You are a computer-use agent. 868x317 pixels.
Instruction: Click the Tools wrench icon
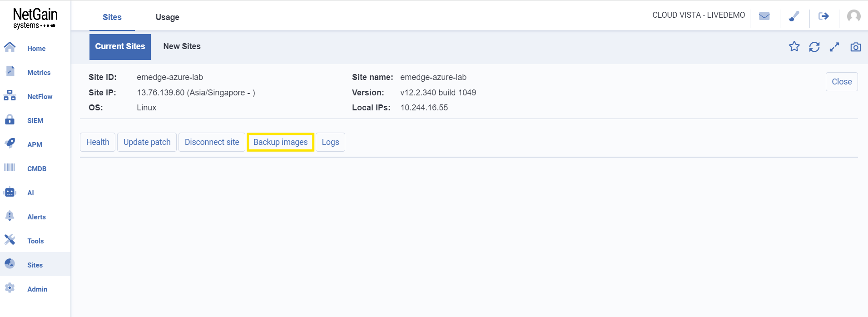[10, 240]
